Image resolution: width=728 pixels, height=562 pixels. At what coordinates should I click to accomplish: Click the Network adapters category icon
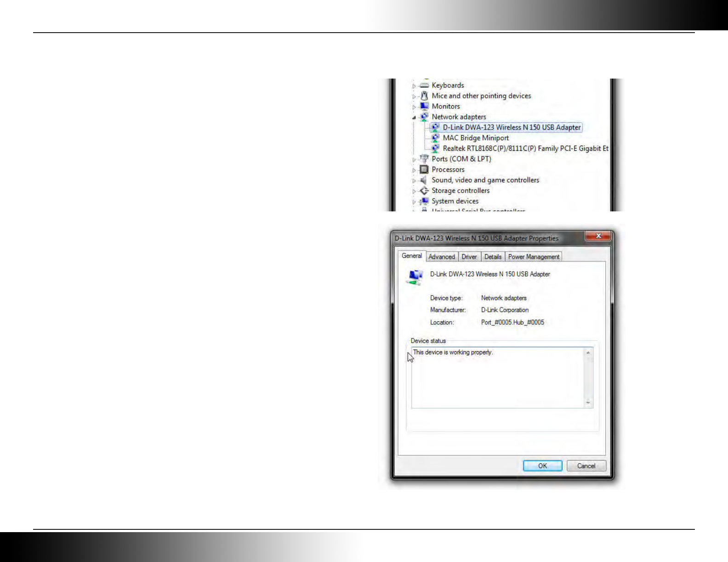pos(424,117)
